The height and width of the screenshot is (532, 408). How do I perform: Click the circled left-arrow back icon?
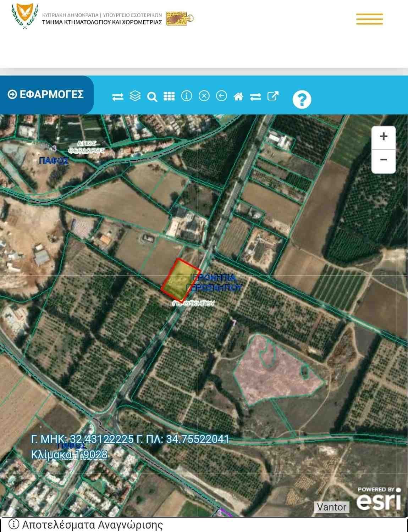[x=221, y=96]
